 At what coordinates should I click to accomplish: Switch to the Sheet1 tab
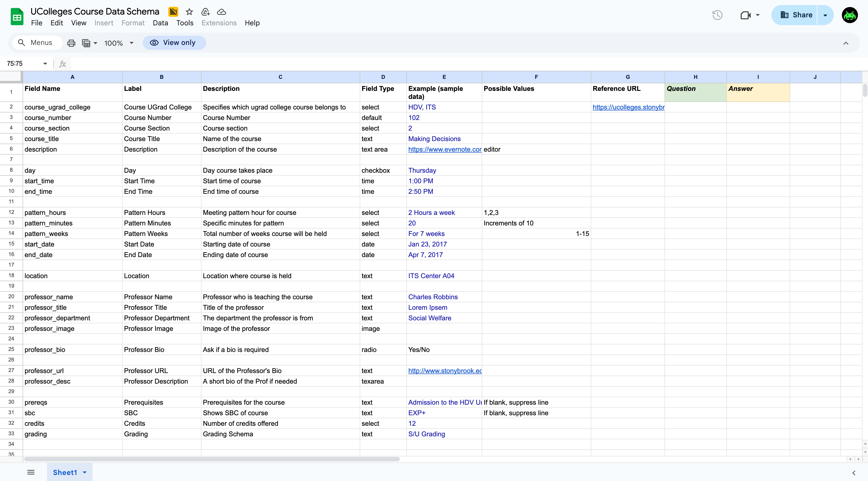point(65,472)
